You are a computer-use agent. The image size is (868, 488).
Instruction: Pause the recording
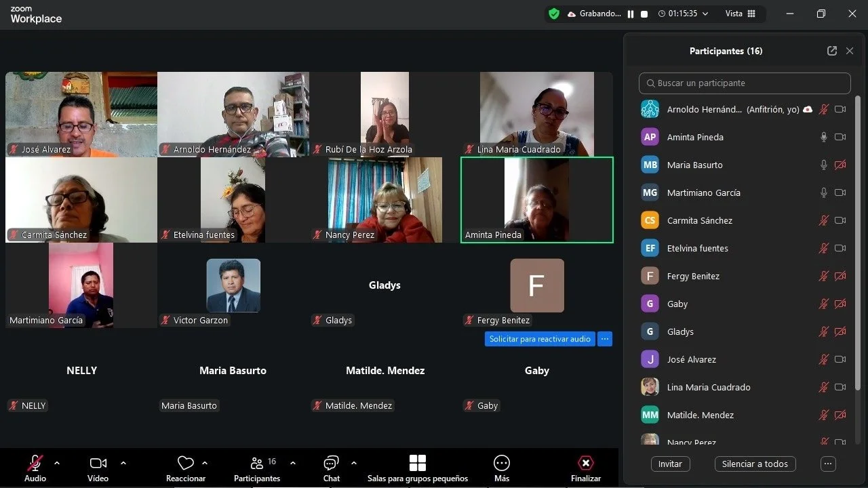(x=631, y=14)
